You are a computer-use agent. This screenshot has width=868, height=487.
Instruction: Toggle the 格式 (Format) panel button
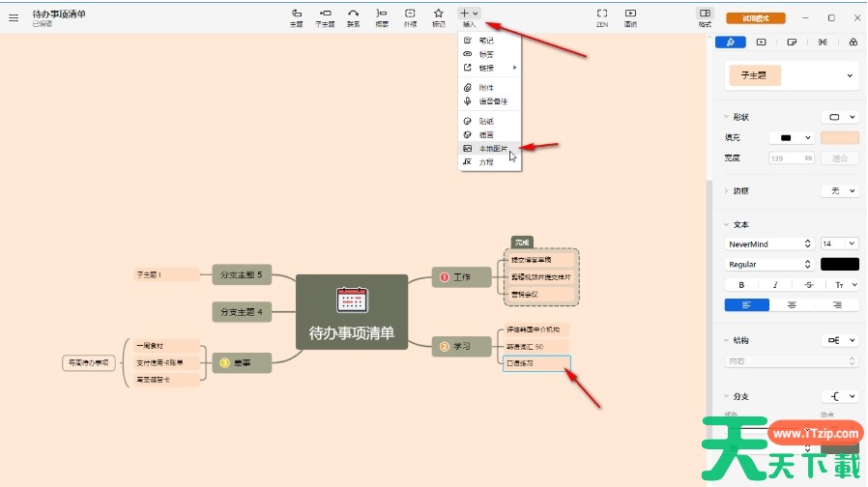coord(705,16)
